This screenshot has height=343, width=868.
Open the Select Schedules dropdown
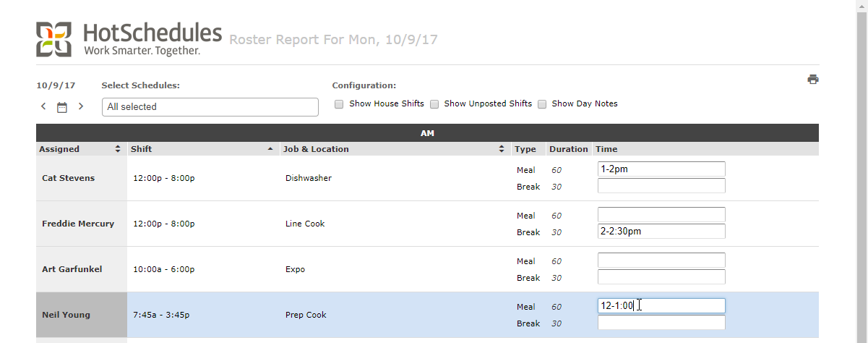coord(210,107)
